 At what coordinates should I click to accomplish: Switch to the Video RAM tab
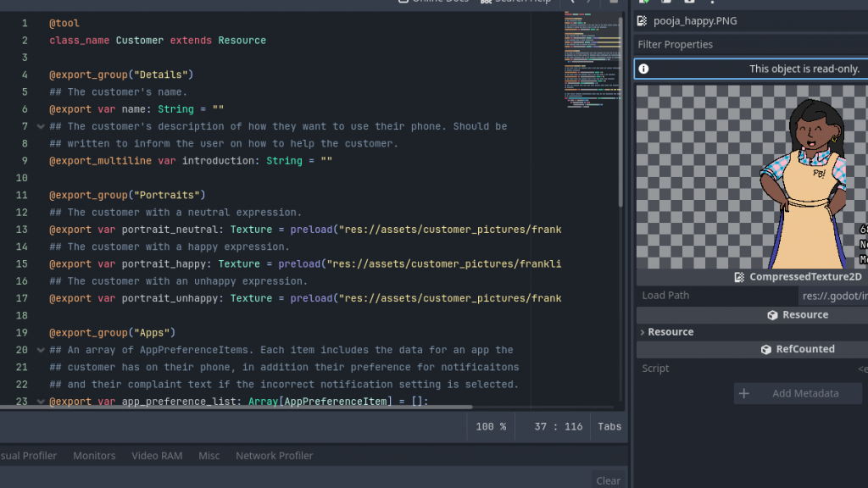[157, 456]
